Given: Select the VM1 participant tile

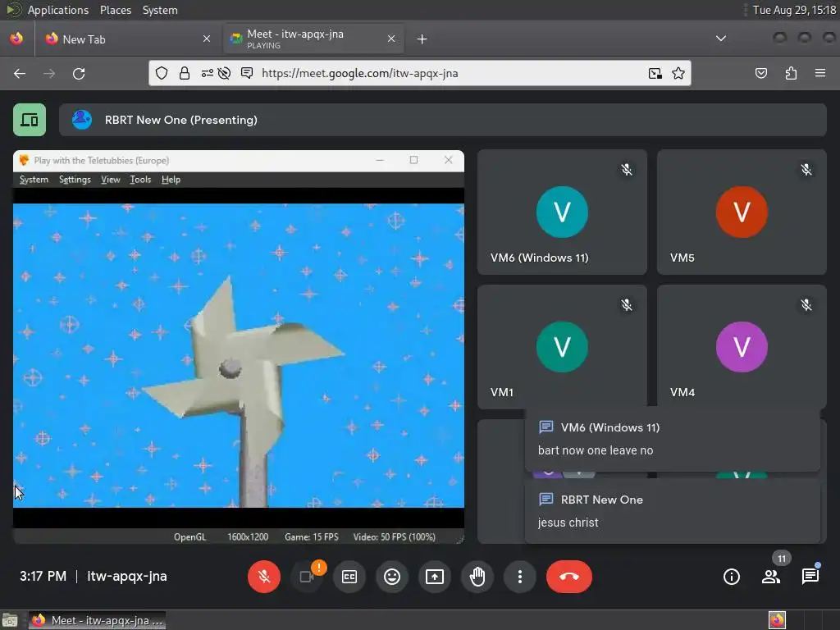Looking at the screenshot, I should coord(562,347).
